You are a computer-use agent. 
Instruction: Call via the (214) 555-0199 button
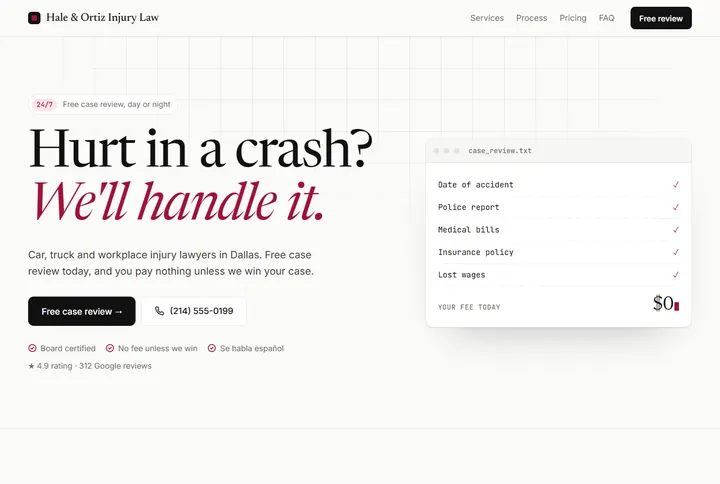point(194,311)
